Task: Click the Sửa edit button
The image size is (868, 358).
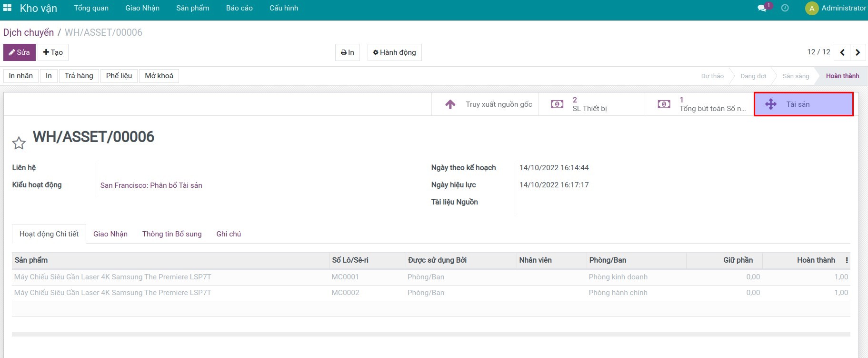Action: tap(20, 52)
